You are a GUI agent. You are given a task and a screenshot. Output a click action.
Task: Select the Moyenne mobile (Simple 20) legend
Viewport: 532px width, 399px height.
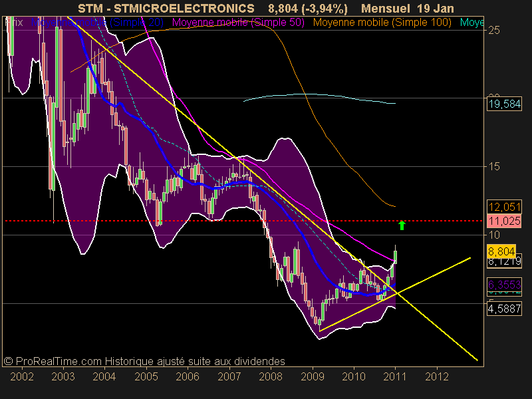[97, 23]
